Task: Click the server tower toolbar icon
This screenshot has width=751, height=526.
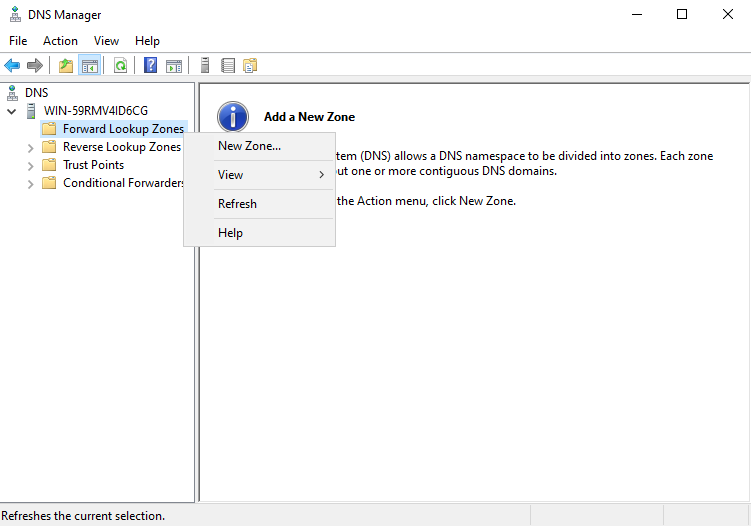Action: click(x=205, y=65)
